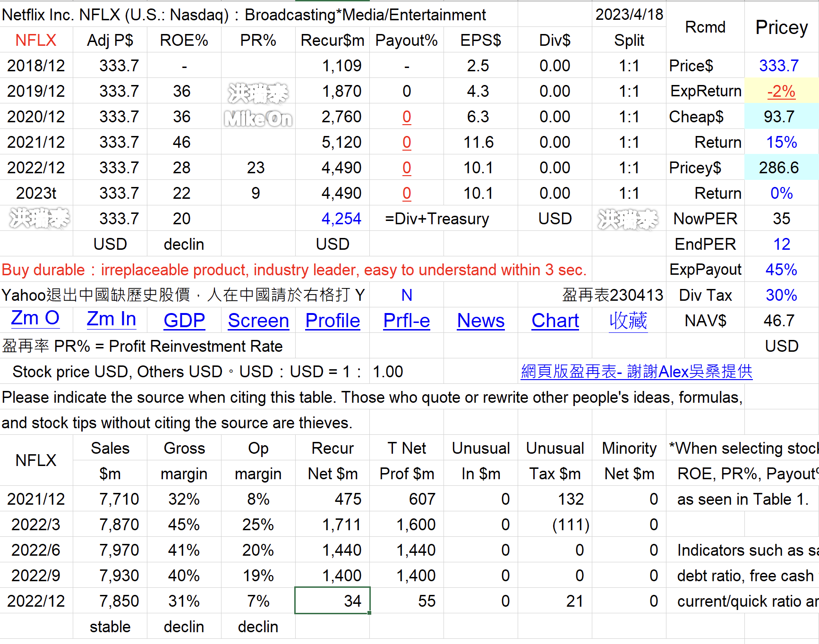Image resolution: width=819 pixels, height=644 pixels.
Task: Click the stable label under Sales
Action: click(x=110, y=627)
